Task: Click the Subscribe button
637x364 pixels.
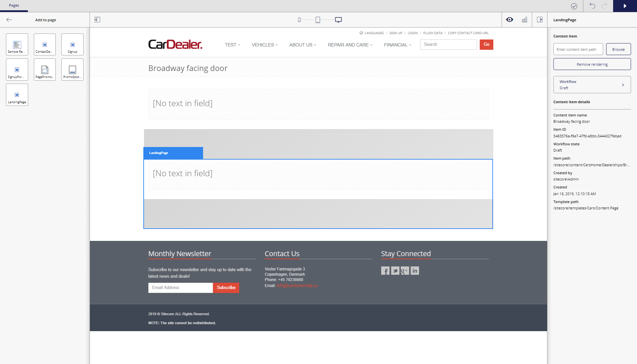Action: (x=226, y=288)
